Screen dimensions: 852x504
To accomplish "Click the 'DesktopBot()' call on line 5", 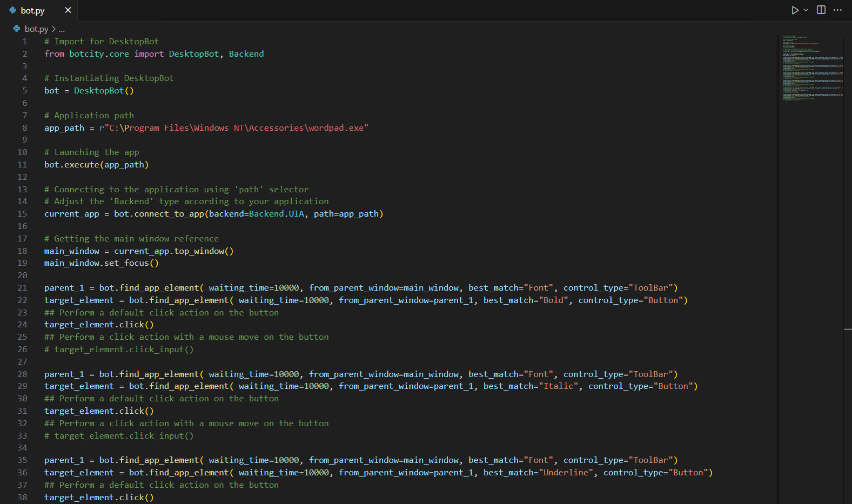I will [104, 91].
